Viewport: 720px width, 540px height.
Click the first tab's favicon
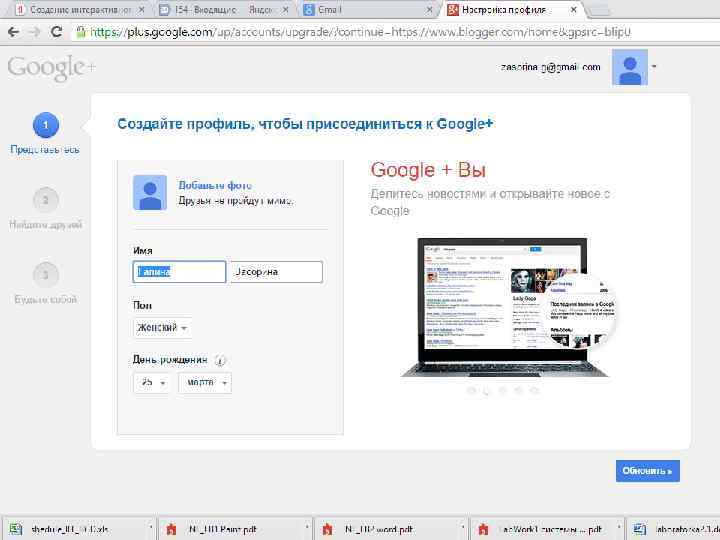tap(19, 9)
